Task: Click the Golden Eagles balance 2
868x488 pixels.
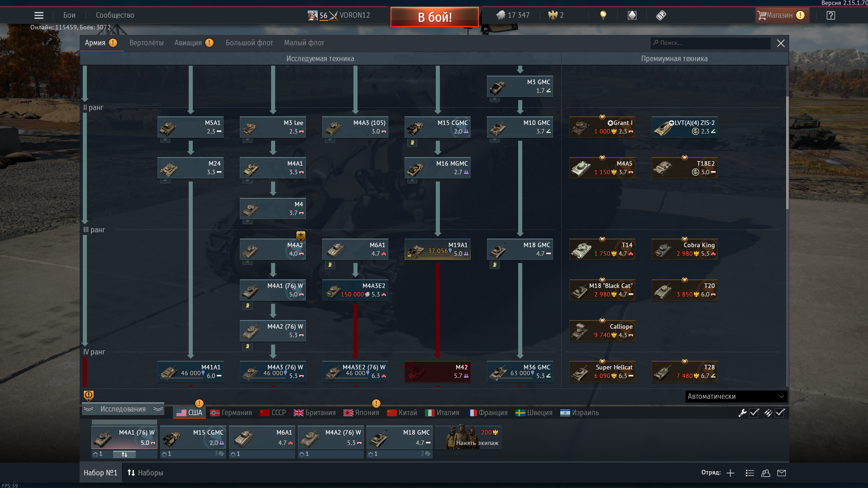Action: coord(556,15)
